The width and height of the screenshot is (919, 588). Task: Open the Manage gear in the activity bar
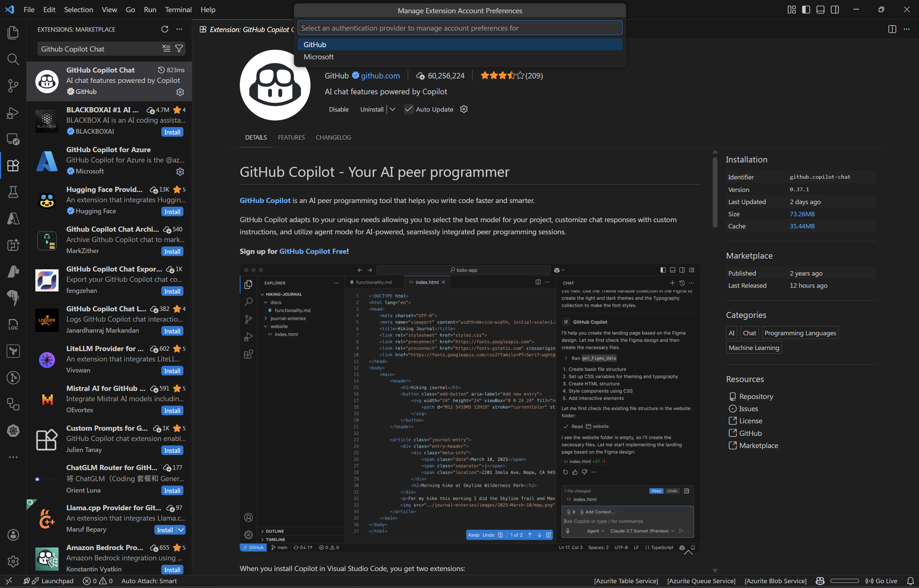click(x=13, y=561)
